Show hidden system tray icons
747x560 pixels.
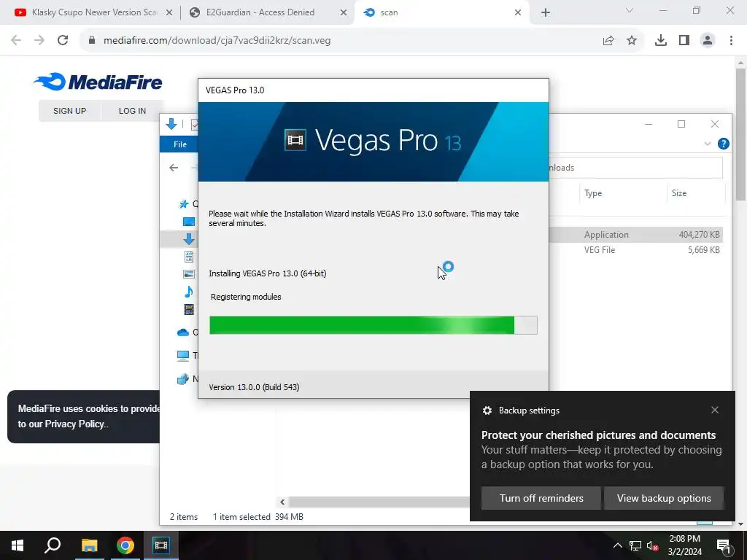pos(617,545)
